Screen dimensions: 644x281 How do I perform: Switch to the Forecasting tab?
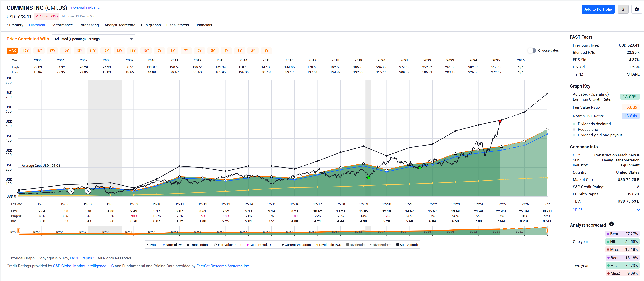[x=88, y=25]
